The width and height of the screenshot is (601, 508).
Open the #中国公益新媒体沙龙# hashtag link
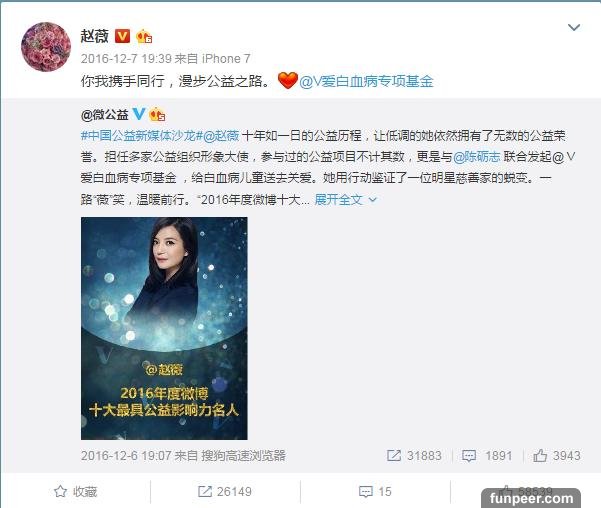pos(141,135)
